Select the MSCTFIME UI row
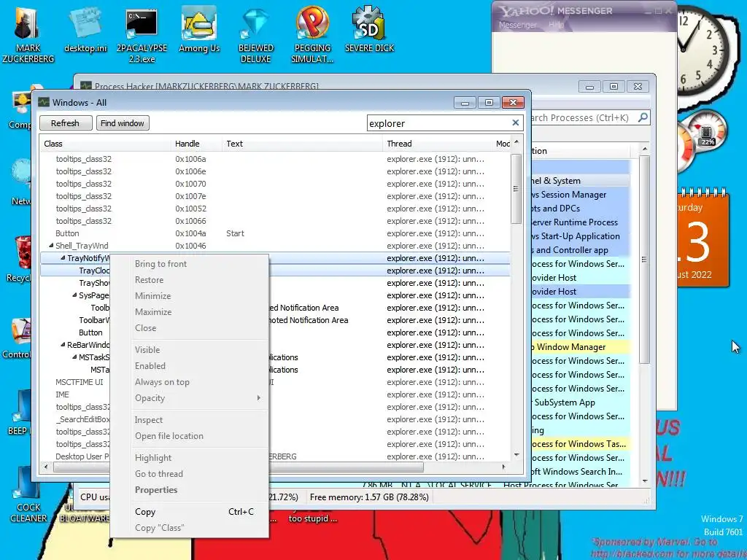 pyautogui.click(x=275, y=382)
